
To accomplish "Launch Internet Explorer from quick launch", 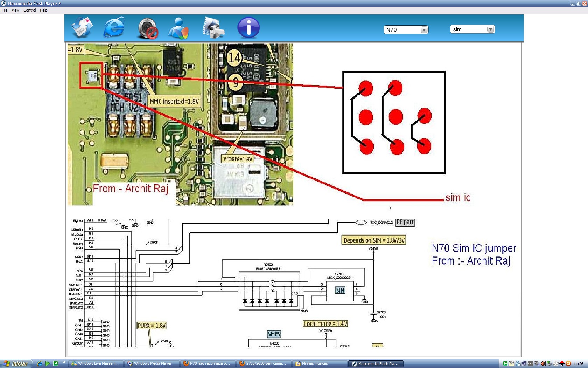I will click(40, 363).
